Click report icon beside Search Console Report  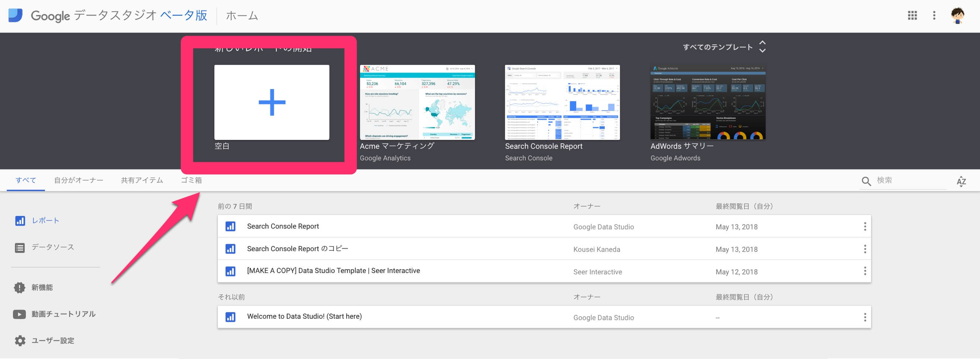tap(230, 226)
